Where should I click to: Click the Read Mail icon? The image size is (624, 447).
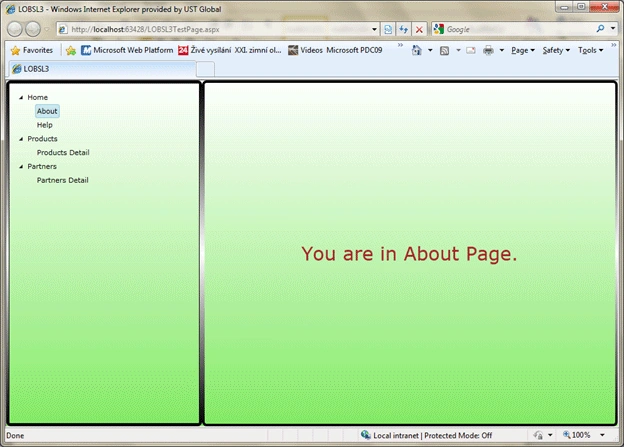click(471, 51)
